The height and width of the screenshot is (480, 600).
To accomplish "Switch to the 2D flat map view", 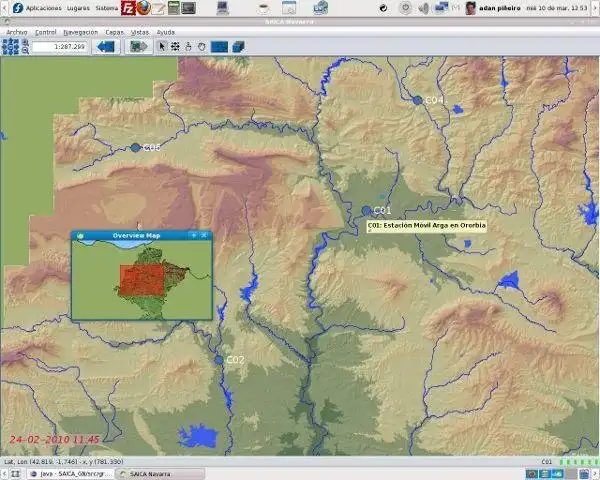I will click(219, 47).
